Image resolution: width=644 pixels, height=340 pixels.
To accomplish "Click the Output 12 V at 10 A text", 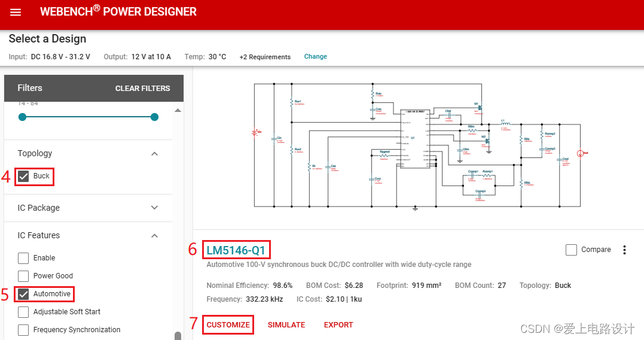I will (x=137, y=57).
